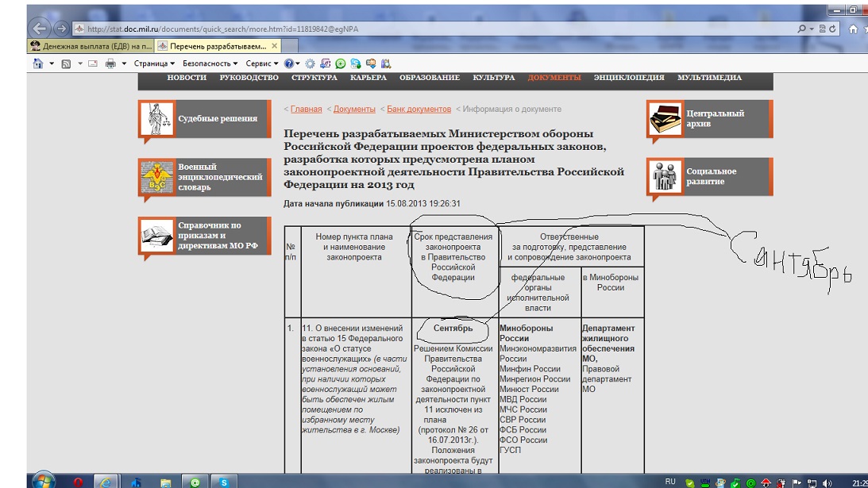The height and width of the screenshot is (488, 868).
Task: Follow the Банк документов breadcrumb link
Action: click(419, 109)
